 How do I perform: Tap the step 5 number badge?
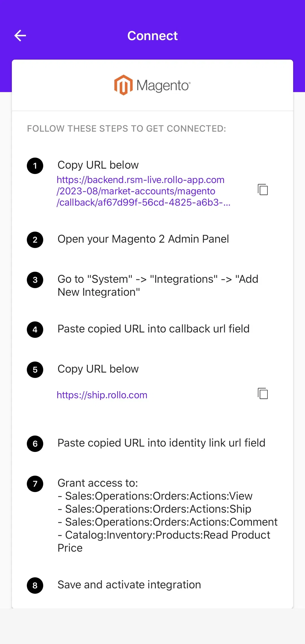click(x=35, y=370)
